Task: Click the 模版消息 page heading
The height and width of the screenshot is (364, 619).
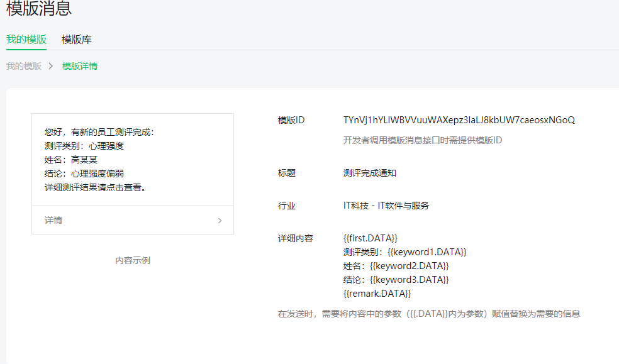Action: pos(39,8)
